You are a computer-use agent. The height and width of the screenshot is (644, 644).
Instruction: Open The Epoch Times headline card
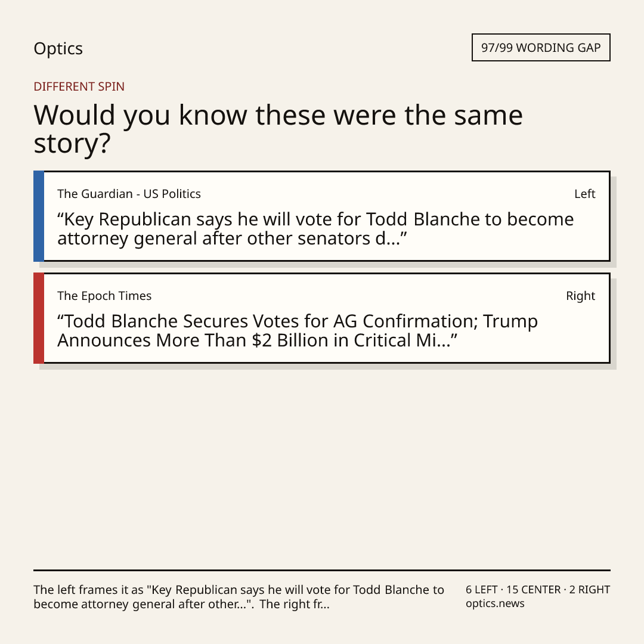click(x=322, y=318)
